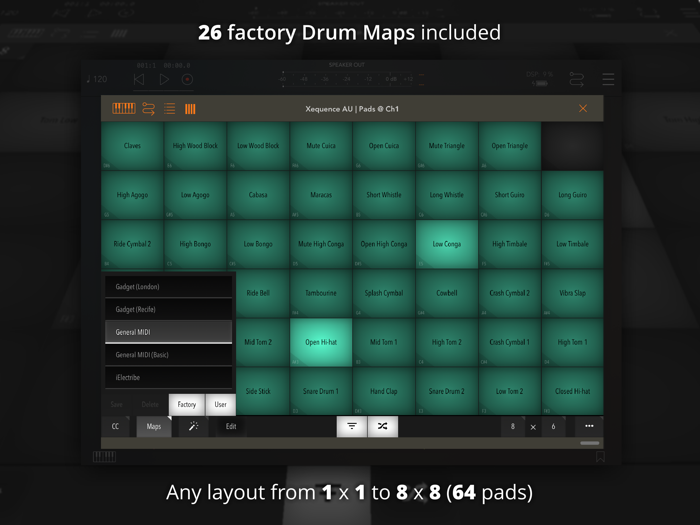Tap the Short Whistle pad
Screen dimensions: 700x525
[x=384, y=195]
